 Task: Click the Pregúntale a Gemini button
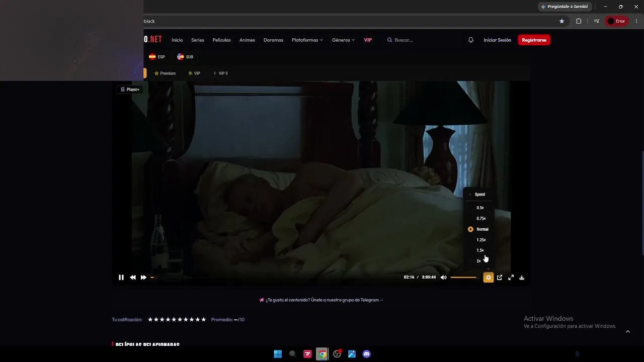click(565, 7)
